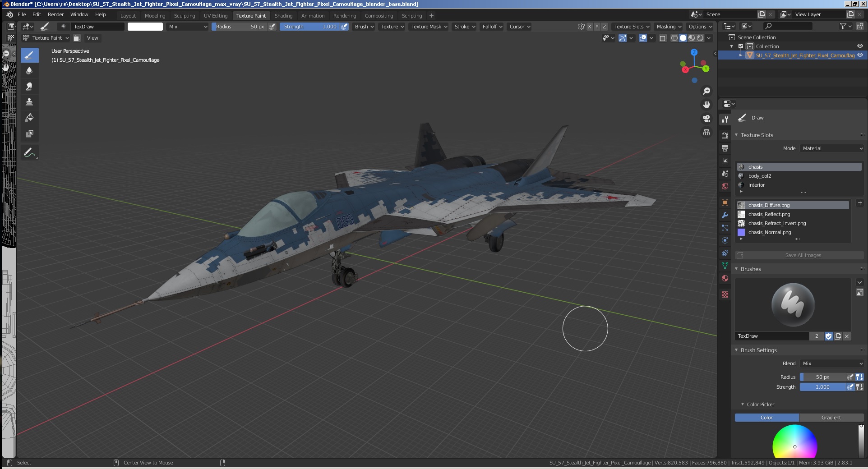Switch to Sculpting workspace tab
The image size is (868, 469).
[x=185, y=16]
